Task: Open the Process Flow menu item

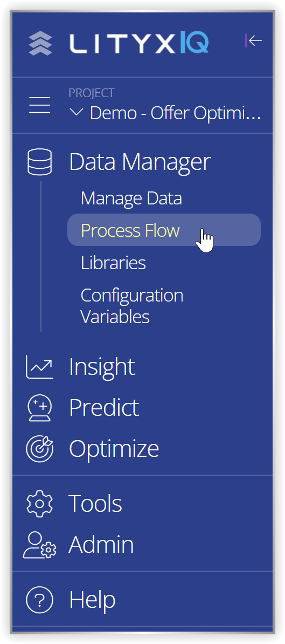Action: pos(164,230)
